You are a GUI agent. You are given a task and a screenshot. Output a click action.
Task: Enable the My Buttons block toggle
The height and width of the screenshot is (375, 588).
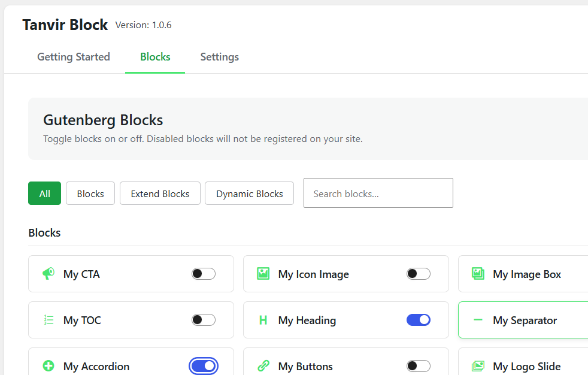point(419,366)
